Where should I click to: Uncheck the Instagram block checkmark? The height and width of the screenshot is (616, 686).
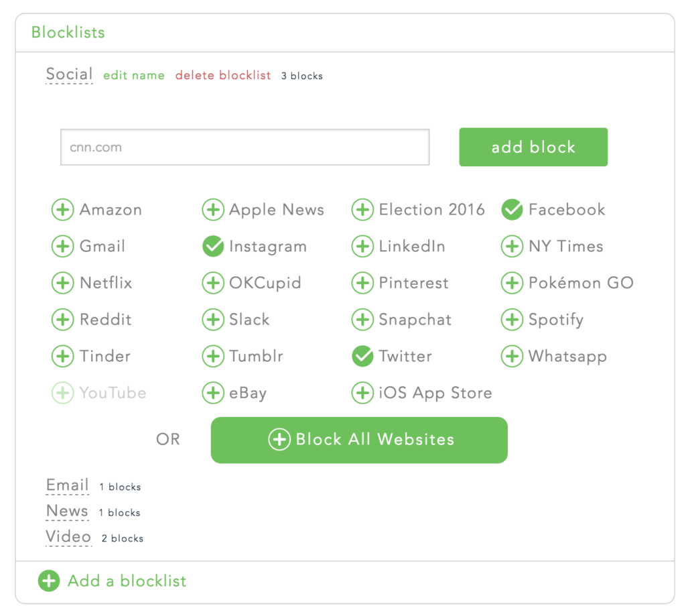coord(213,247)
